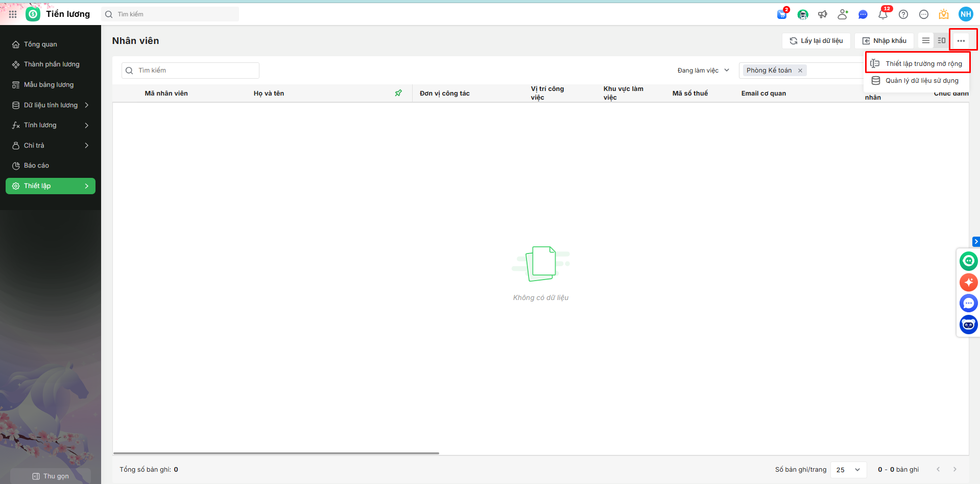Open the shopping cart notifications icon
This screenshot has width=980, height=484.
(x=782, y=14)
